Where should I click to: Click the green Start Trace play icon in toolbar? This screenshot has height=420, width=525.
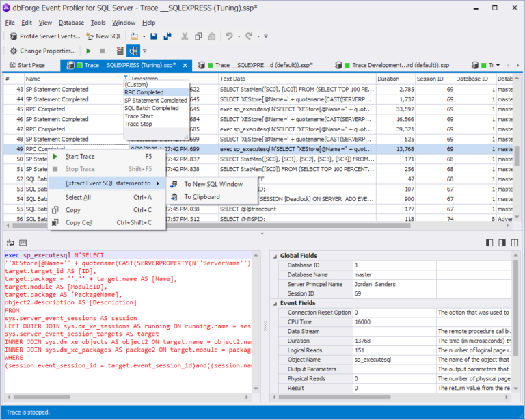pyautogui.click(x=88, y=51)
